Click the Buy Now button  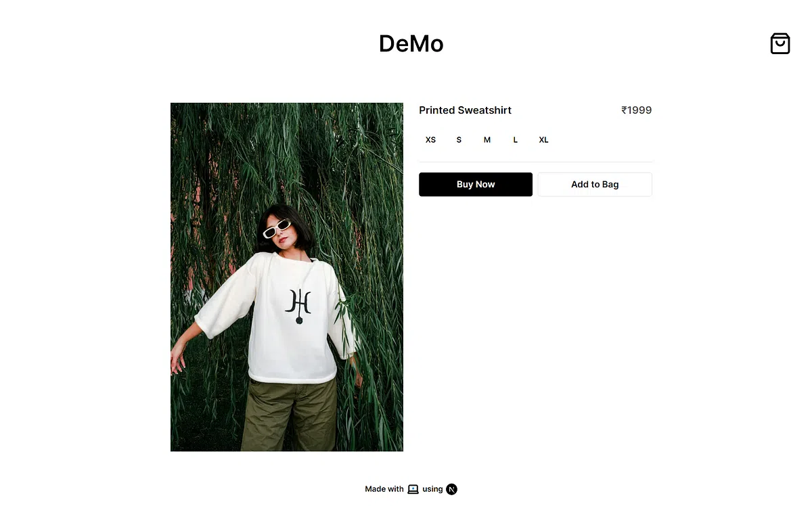pos(476,185)
